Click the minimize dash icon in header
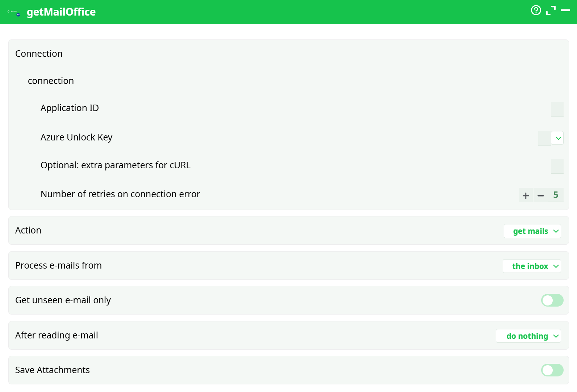The width and height of the screenshot is (577, 392). [x=565, y=10]
